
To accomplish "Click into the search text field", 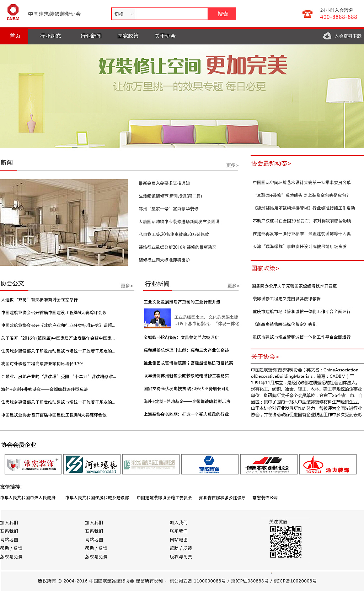I will [172, 14].
